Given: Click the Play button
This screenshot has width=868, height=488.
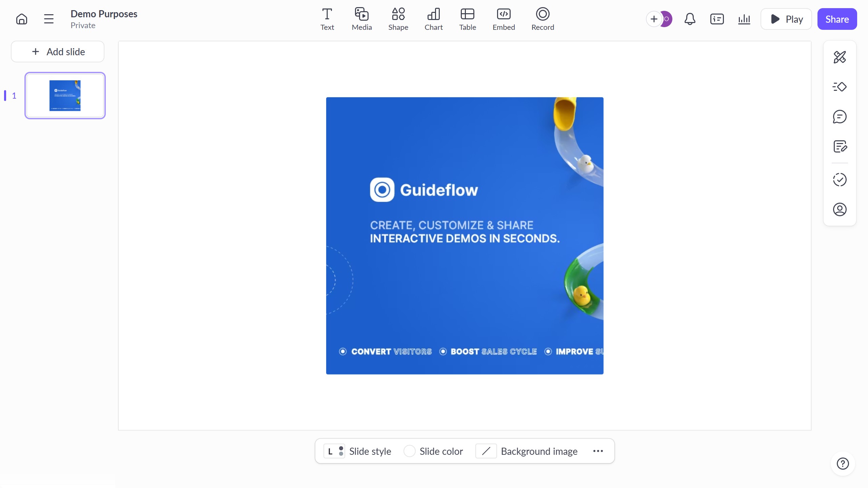Looking at the screenshot, I should (786, 19).
